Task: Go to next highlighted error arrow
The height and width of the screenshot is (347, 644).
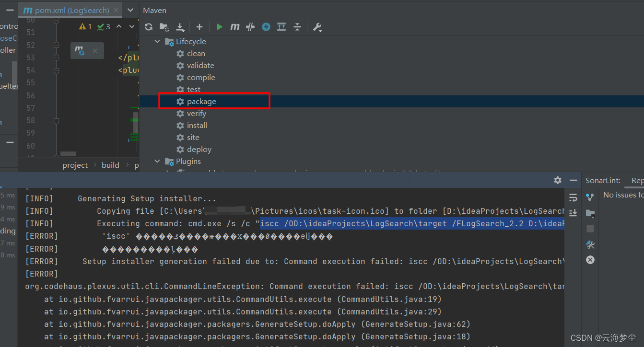Action: point(132,27)
